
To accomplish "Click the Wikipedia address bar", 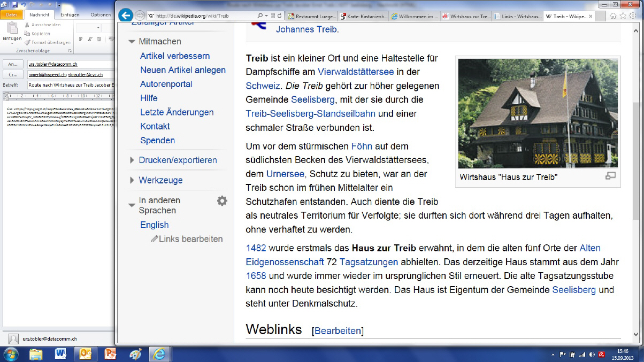I will coord(203,16).
